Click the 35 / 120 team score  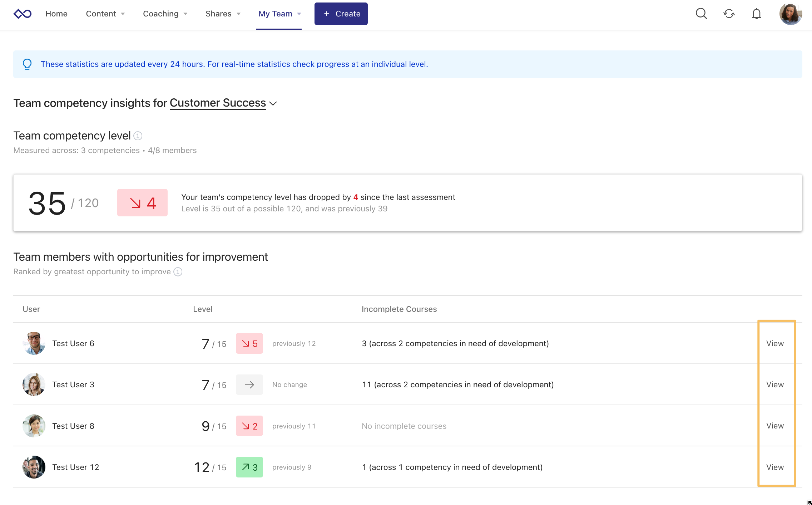[64, 203]
